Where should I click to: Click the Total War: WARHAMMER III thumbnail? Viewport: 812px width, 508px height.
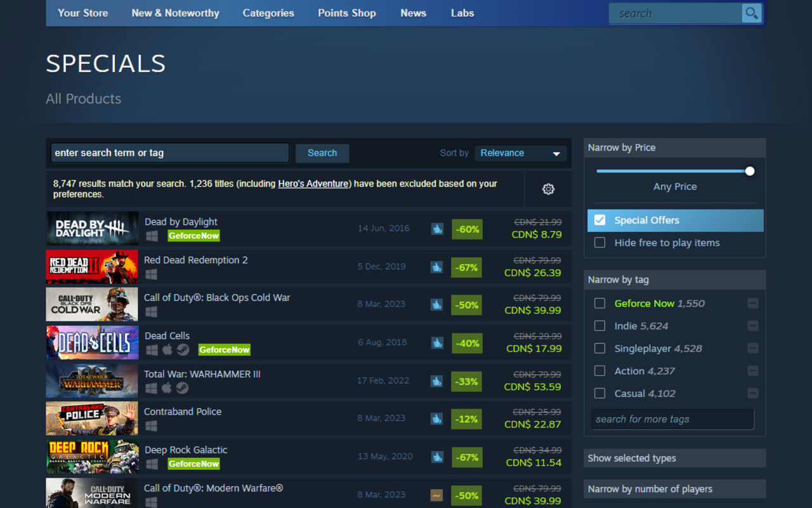[92, 381]
